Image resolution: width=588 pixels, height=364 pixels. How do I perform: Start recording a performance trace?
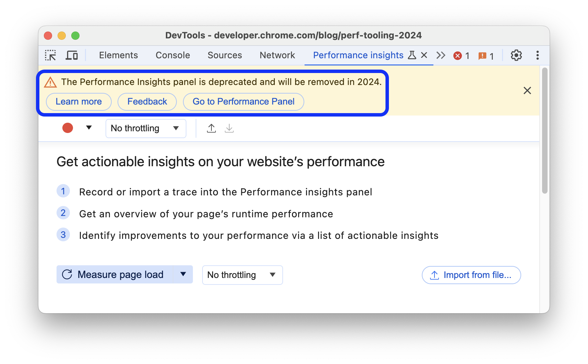click(67, 128)
